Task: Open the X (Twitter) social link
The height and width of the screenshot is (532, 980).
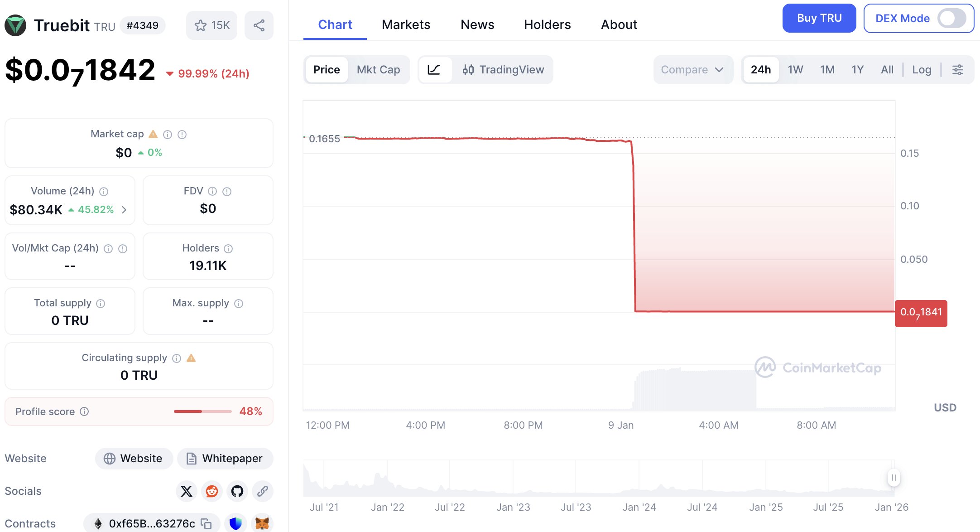Action: pyautogui.click(x=186, y=491)
